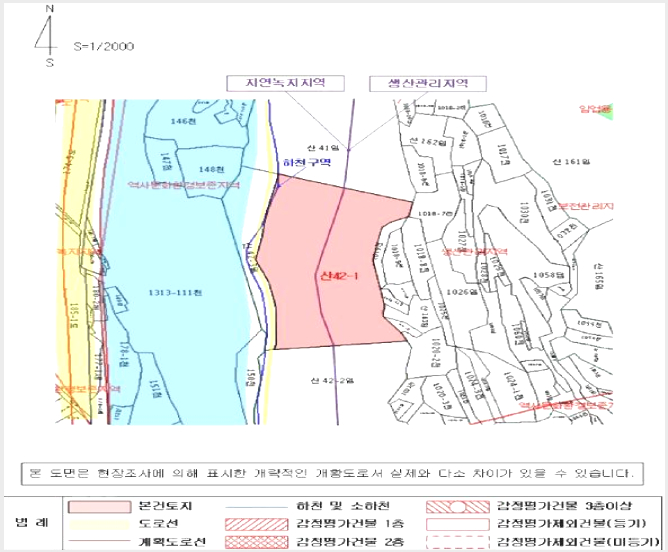Click the north arrow compass symbol

tap(48, 35)
